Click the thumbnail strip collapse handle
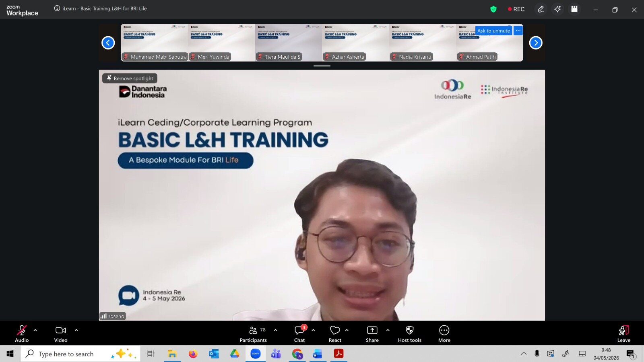Image resolution: width=644 pixels, height=362 pixels. 322,66
